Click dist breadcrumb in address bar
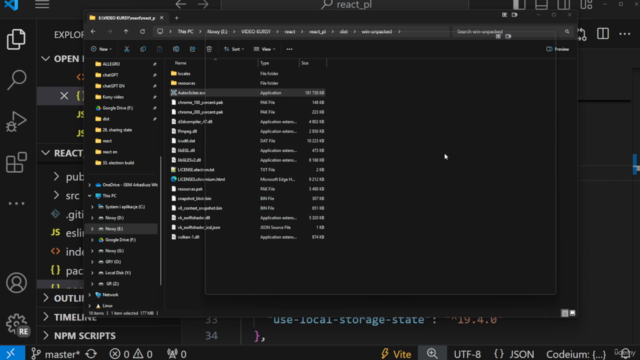 344,31
